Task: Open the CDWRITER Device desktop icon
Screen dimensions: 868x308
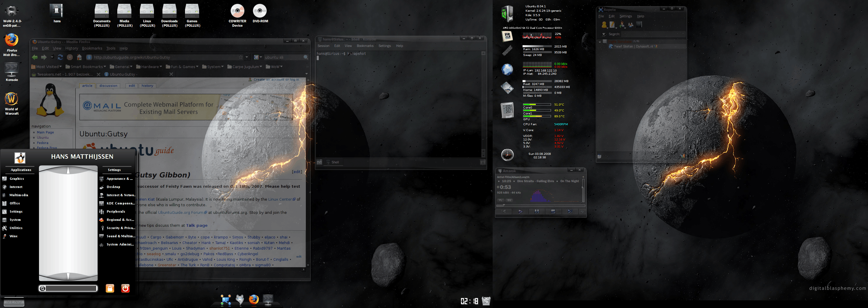Action: pos(238,16)
